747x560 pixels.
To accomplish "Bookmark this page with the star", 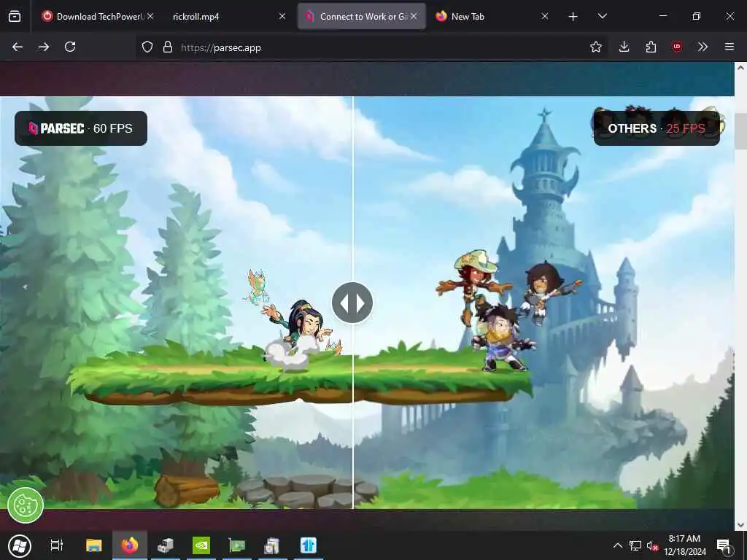I will point(595,47).
